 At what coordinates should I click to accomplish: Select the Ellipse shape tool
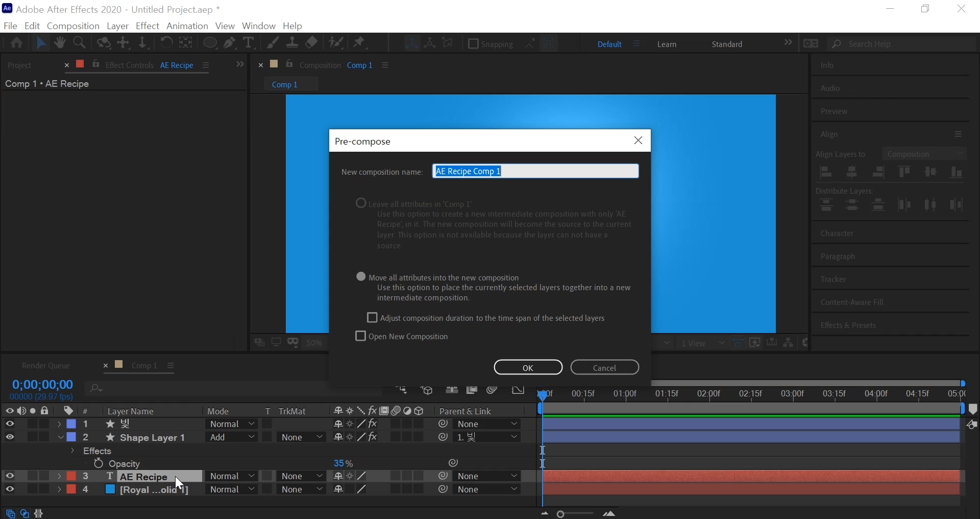210,43
